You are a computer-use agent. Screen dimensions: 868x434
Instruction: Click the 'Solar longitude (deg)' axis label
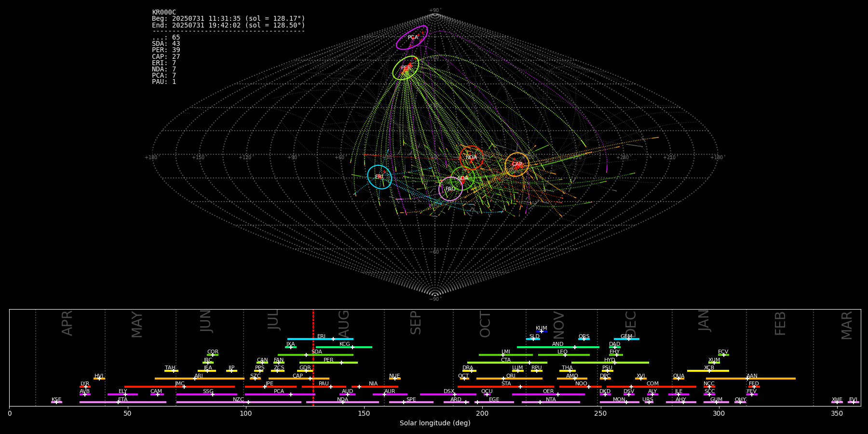coord(435,423)
